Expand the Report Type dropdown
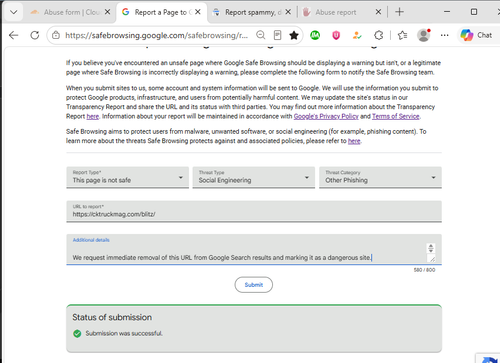Screen dimensions: 500x363 coord(128,177)
